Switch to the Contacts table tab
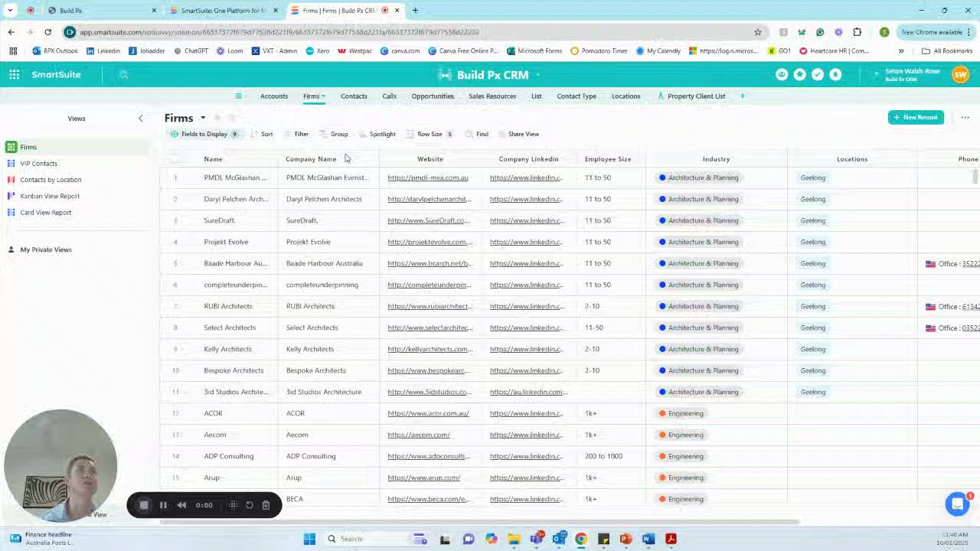This screenshot has height=551, width=980. click(x=354, y=96)
